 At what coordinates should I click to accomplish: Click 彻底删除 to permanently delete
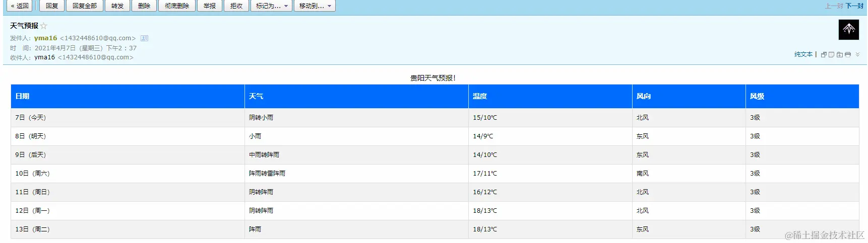click(177, 6)
